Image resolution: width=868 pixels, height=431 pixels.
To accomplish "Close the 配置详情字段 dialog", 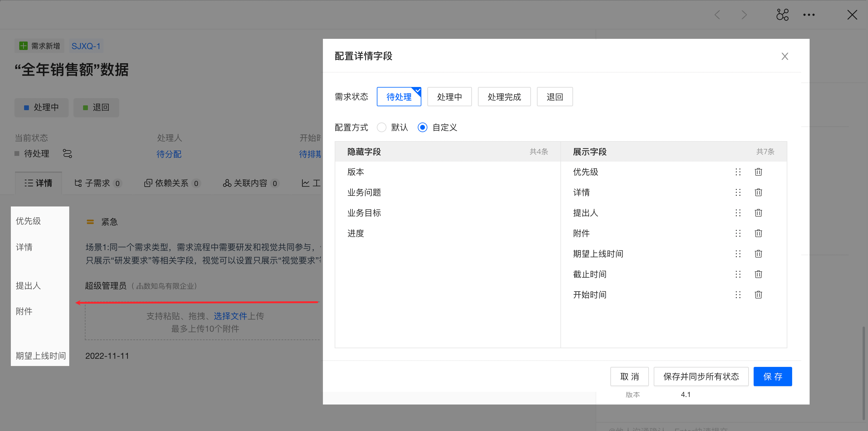I will point(785,56).
